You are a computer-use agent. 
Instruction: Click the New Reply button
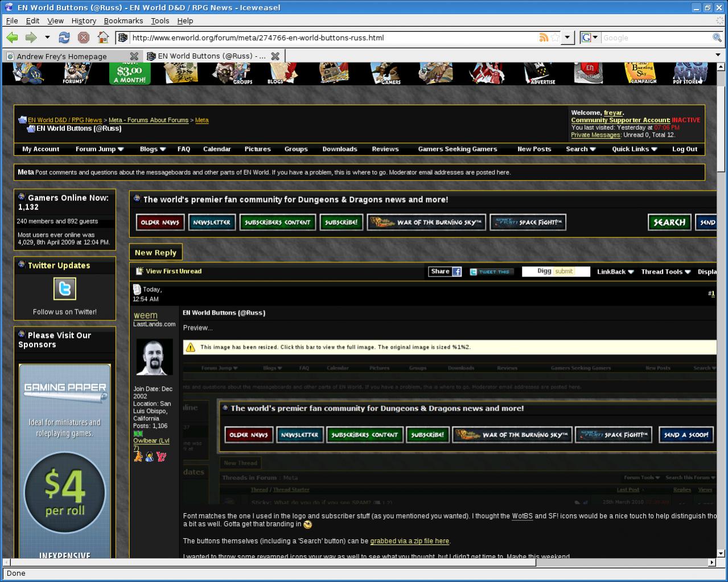point(155,253)
